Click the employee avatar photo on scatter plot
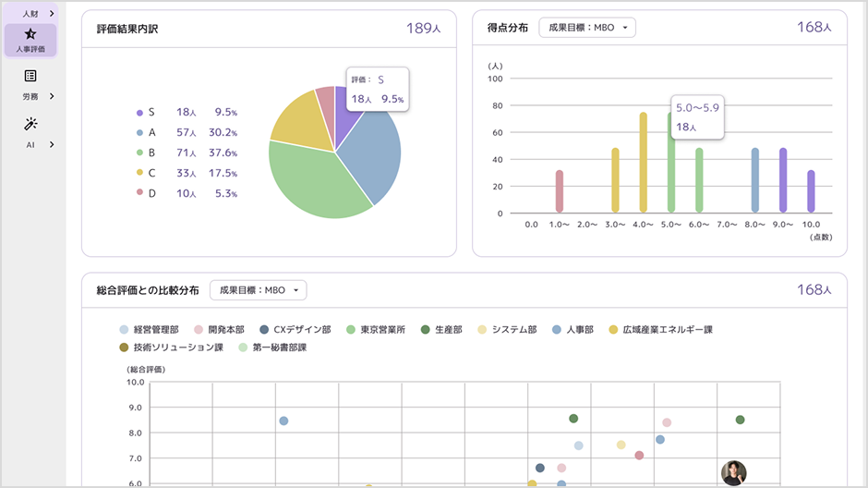This screenshot has height=488, width=868. tap(734, 473)
